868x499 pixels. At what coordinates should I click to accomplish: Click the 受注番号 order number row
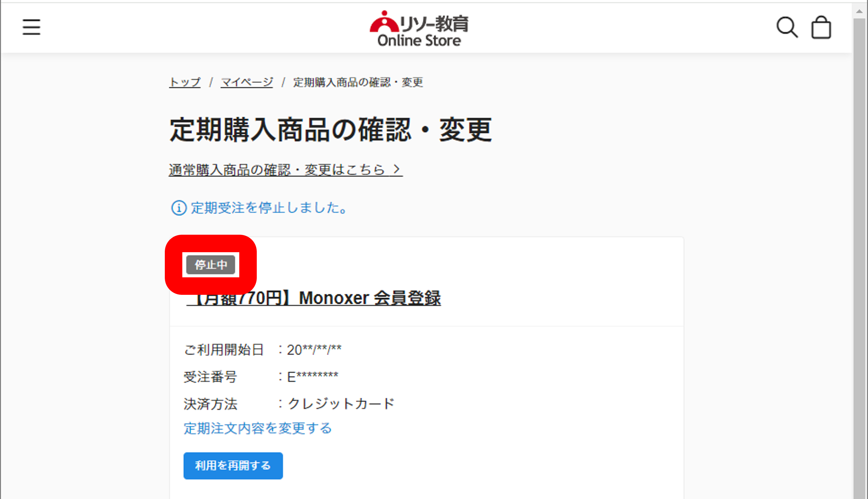tap(261, 377)
